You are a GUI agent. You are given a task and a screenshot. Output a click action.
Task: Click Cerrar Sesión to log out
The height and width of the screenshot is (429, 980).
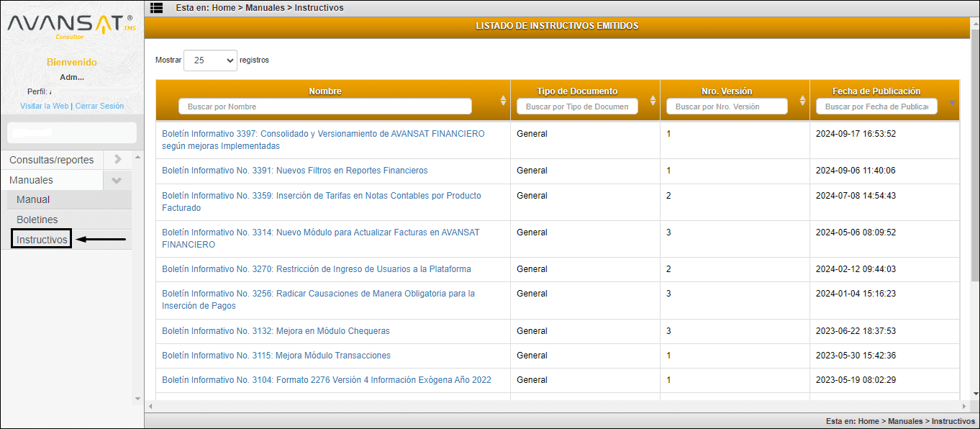[x=99, y=106]
